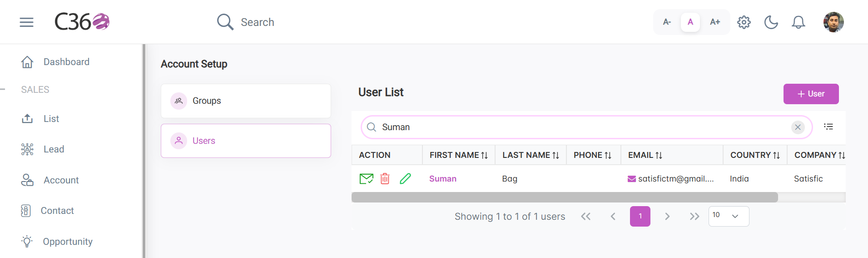Reset font size with middle A button
This screenshot has width=868, height=258.
tap(690, 22)
